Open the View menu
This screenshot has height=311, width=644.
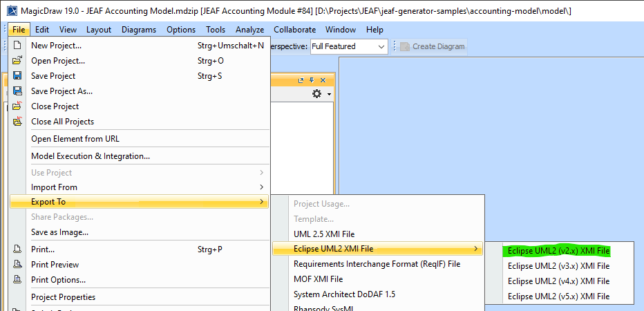tap(68, 30)
